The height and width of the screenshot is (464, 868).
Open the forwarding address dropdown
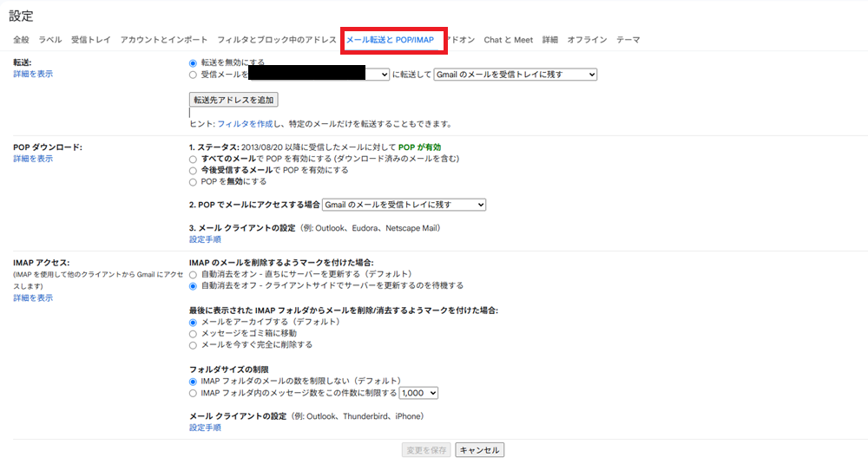click(x=319, y=75)
